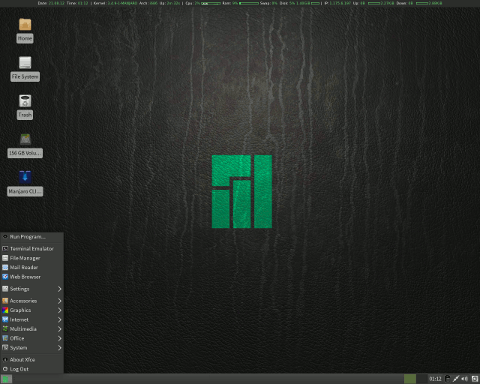The height and width of the screenshot is (384, 480).
Task: Expand the Settings submenu
Action: point(32,289)
